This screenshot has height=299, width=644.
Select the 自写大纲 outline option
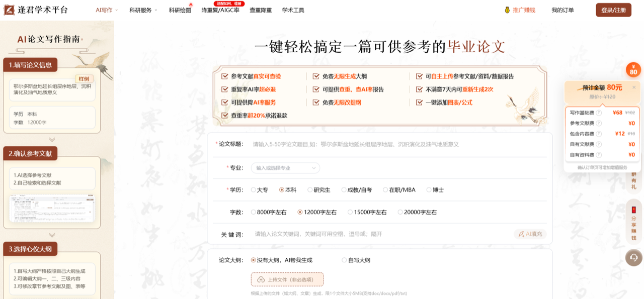[x=356, y=260]
